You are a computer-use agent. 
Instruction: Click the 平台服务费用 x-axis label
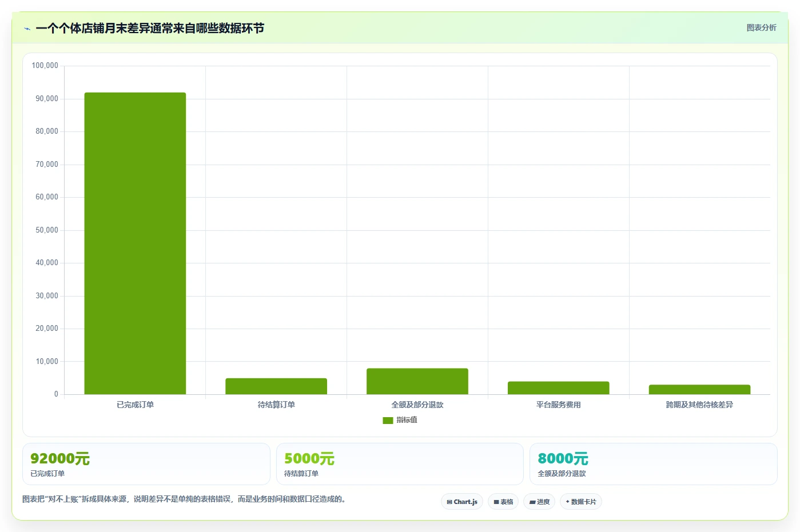(559, 405)
